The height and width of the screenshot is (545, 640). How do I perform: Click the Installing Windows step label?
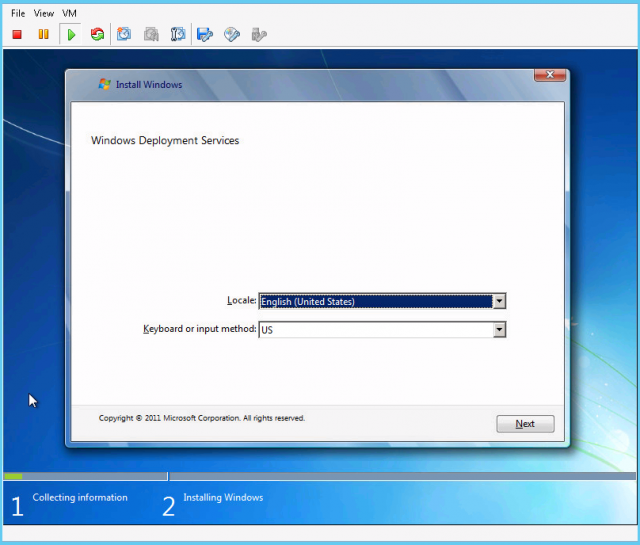[223, 497]
